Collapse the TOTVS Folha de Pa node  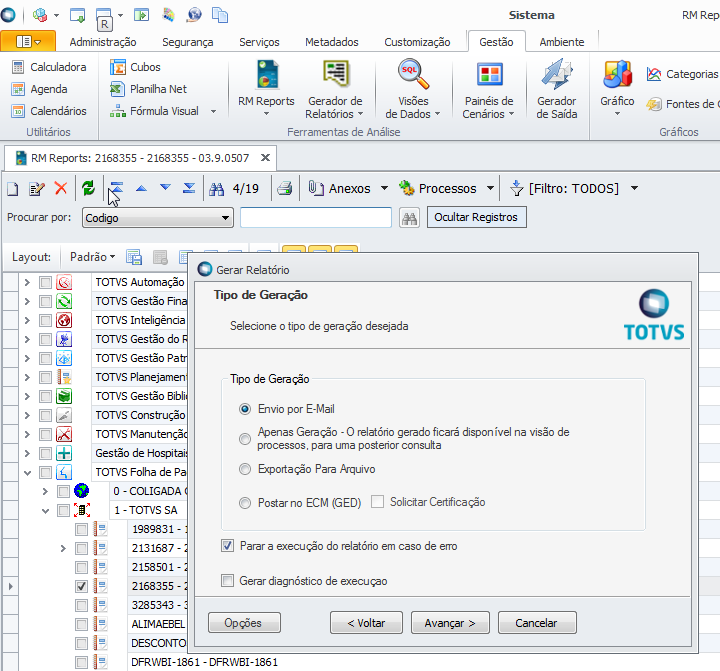click(27, 472)
